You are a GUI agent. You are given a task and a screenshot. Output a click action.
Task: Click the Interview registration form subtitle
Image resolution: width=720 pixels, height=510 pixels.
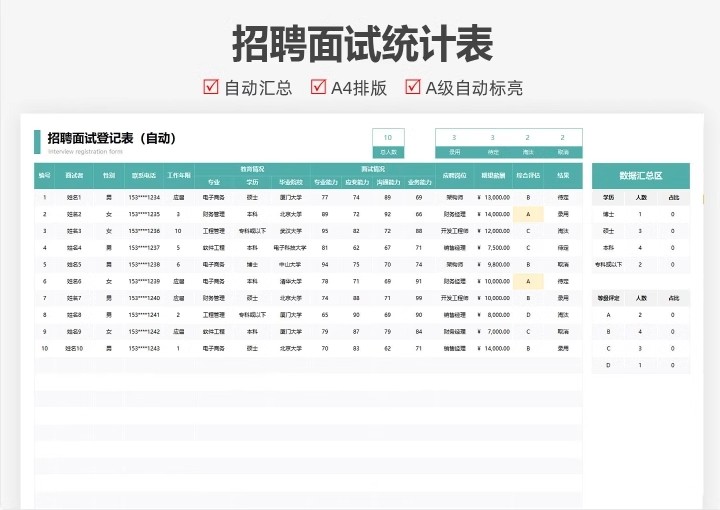tap(85, 151)
